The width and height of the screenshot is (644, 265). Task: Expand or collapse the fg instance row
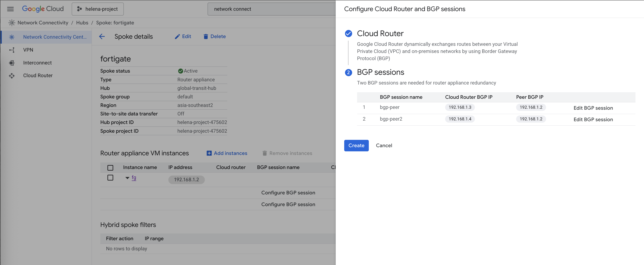coord(127,178)
